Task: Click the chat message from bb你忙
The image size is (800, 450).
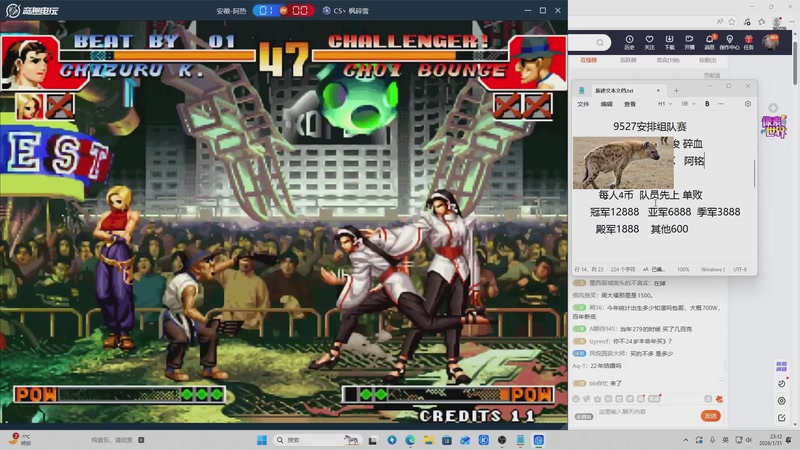Action: click(597, 383)
